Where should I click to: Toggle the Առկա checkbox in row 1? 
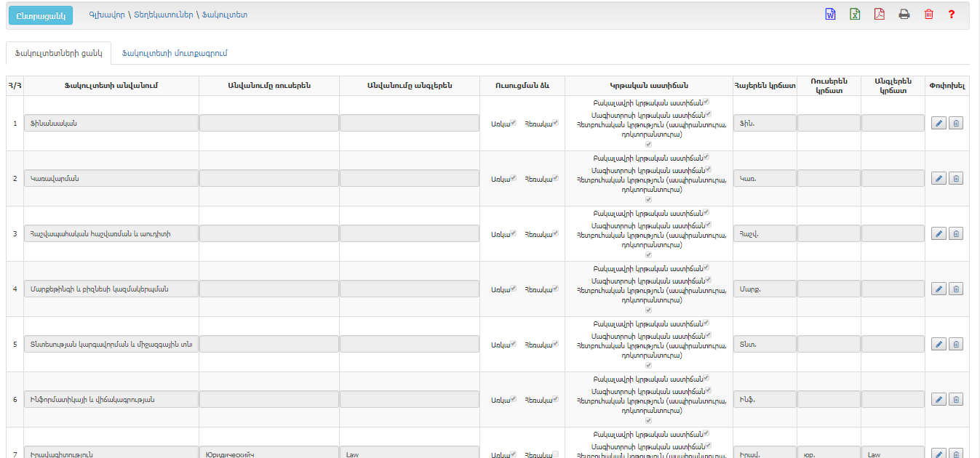point(513,123)
